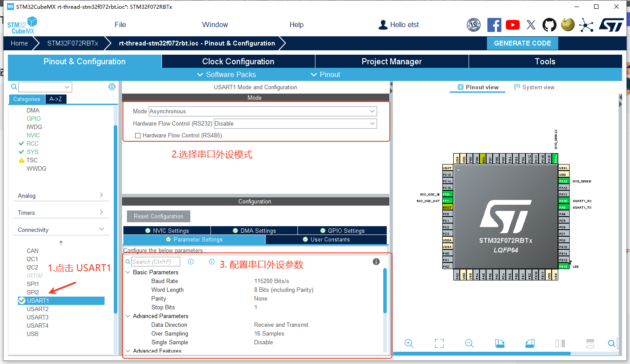This screenshot has width=630, height=364.
Task: Open the GPIO Settings tab
Action: coord(342,231)
